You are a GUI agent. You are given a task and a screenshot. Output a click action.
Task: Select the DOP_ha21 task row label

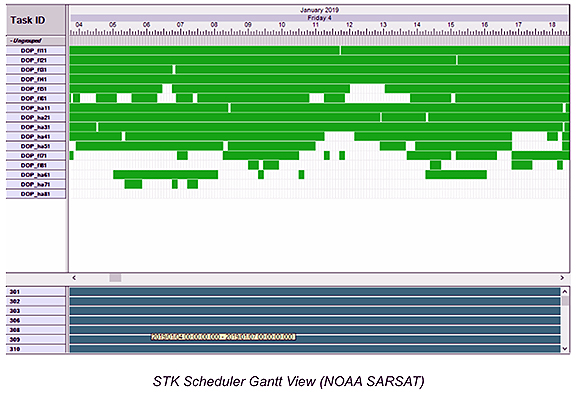click(36, 118)
